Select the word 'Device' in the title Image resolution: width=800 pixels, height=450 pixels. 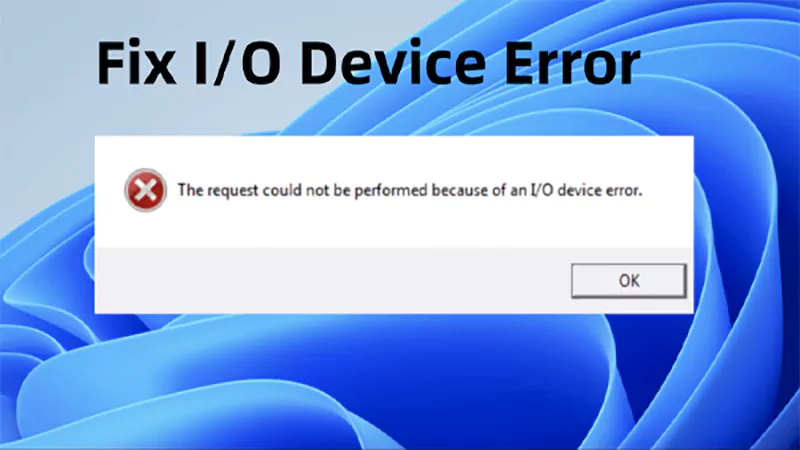click(393, 63)
